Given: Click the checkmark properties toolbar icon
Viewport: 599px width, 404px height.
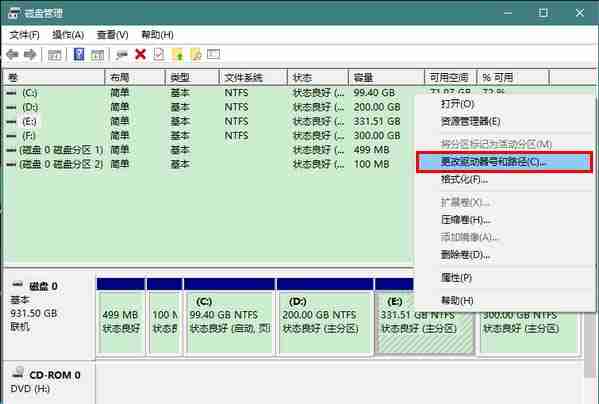Looking at the screenshot, I should pos(159,54).
